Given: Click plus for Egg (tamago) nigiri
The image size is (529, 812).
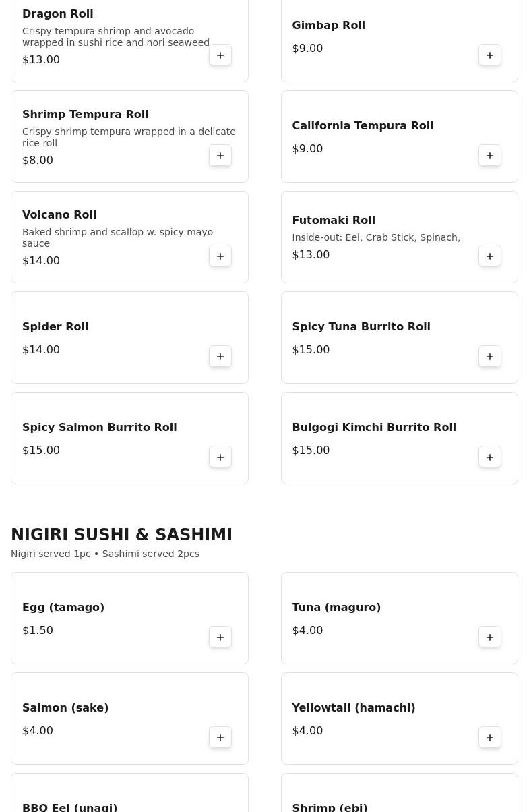Looking at the screenshot, I should coord(220,637).
